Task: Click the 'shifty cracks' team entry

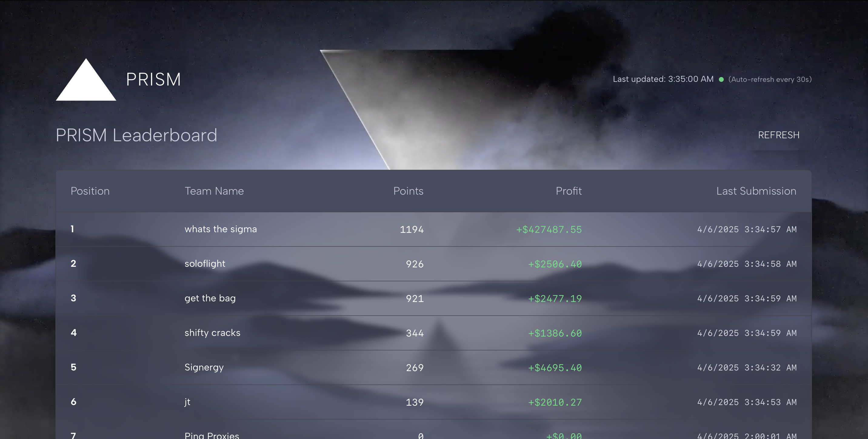Action: pyautogui.click(x=212, y=333)
